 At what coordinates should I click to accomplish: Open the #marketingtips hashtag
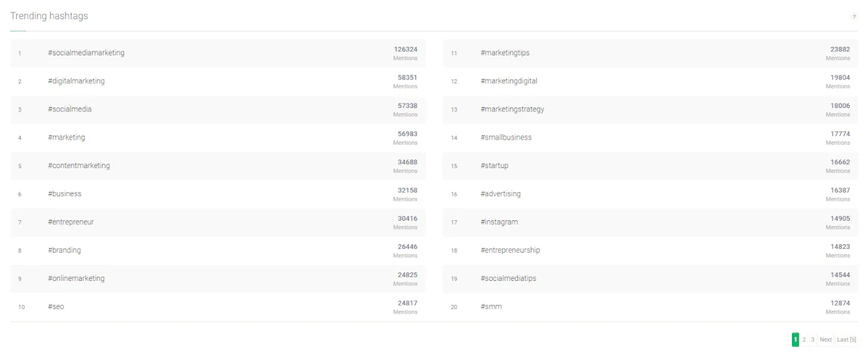click(505, 53)
